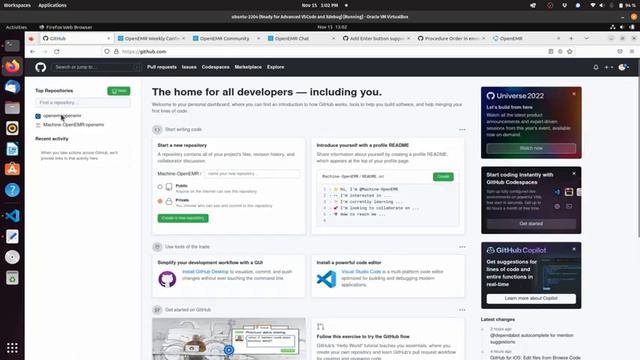Launch Visual Studio Code from the dock

click(12, 216)
